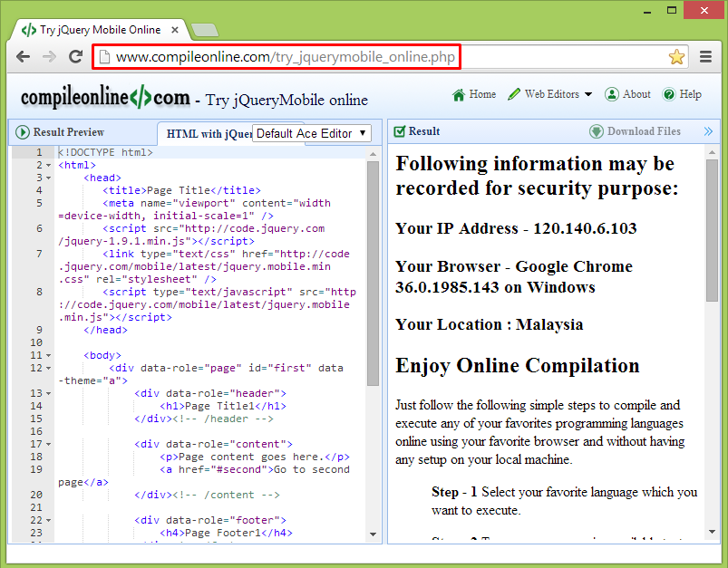Click the browser forward arrow

[x=49, y=56]
